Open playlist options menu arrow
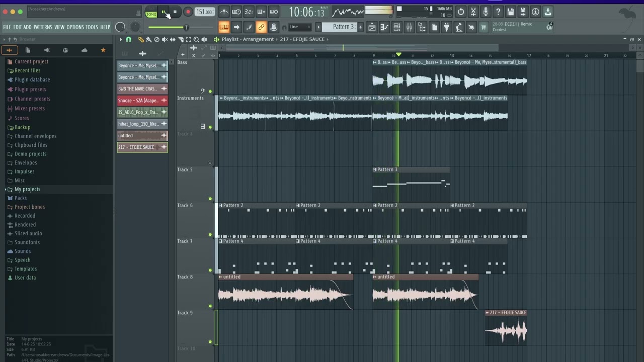 [x=120, y=39]
